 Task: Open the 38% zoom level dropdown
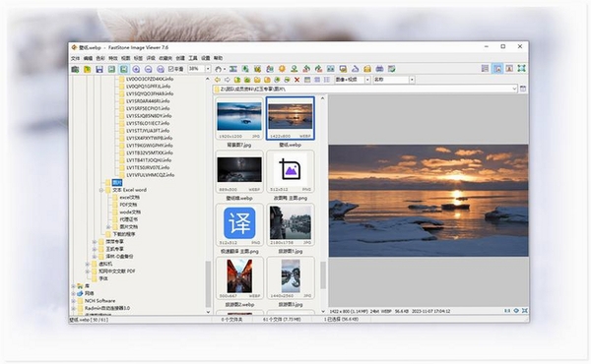(x=208, y=69)
